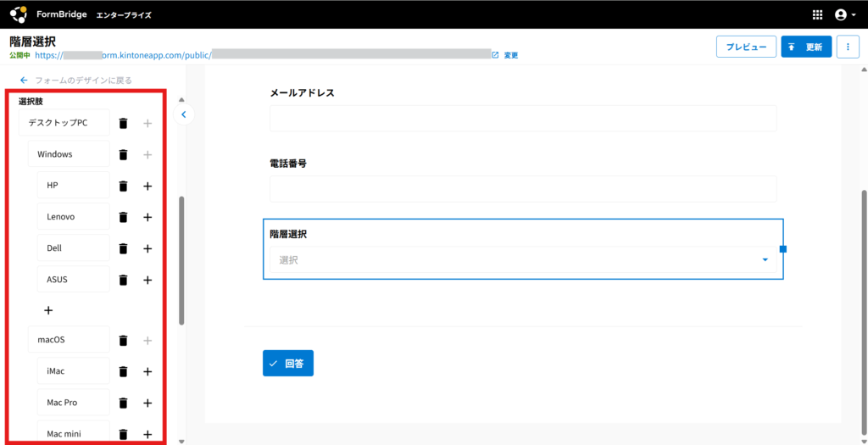Click side panel scroll up arrow
868x445 pixels.
tap(181, 100)
